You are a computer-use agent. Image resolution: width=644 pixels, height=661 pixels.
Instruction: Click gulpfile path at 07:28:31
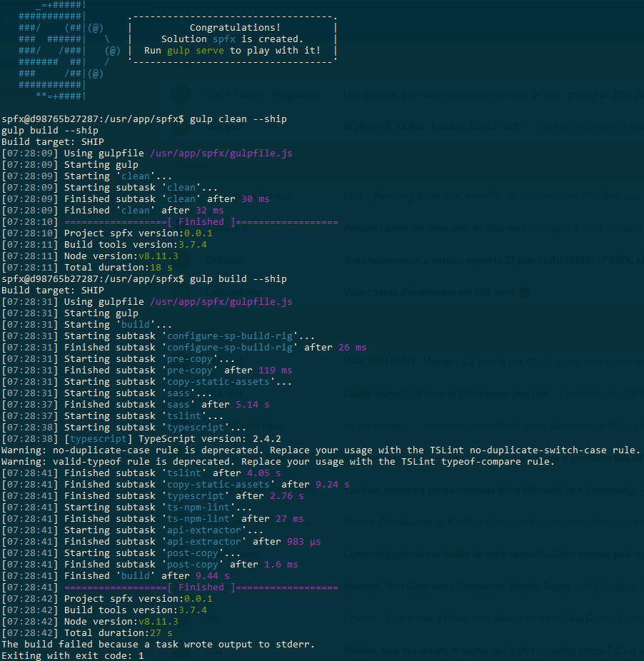[x=221, y=302]
